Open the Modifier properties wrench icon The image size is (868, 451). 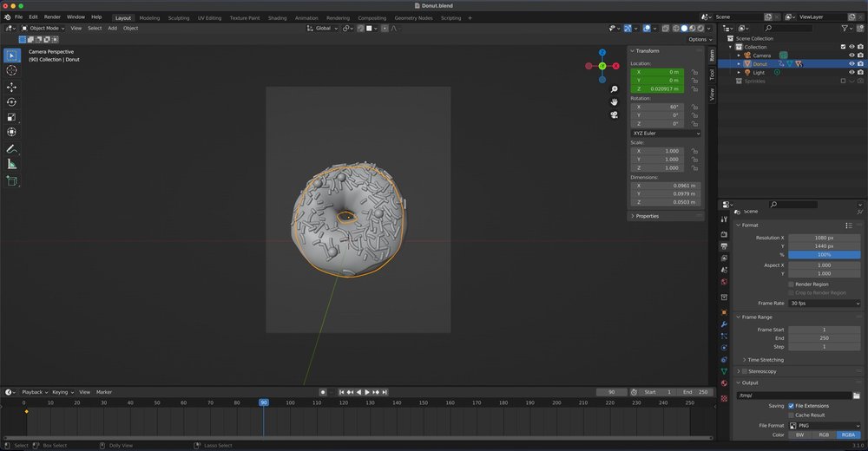tap(724, 324)
